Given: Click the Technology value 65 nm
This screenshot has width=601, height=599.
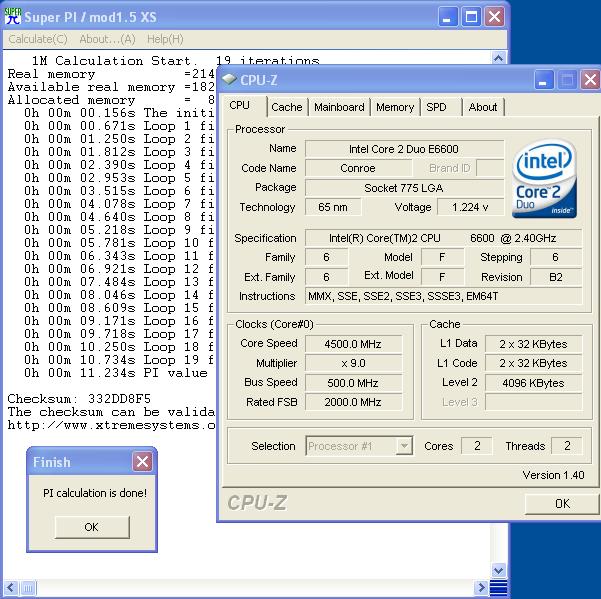Looking at the screenshot, I should (333, 207).
